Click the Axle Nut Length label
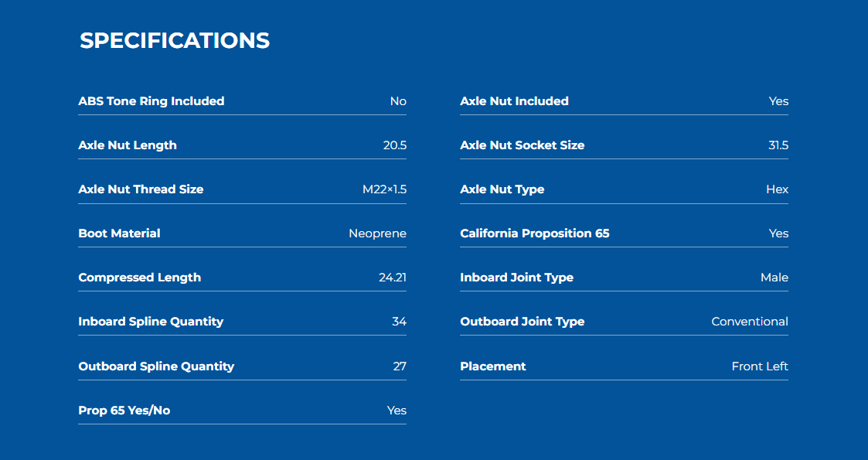Viewport: 868px width, 460px height. pyautogui.click(x=128, y=145)
